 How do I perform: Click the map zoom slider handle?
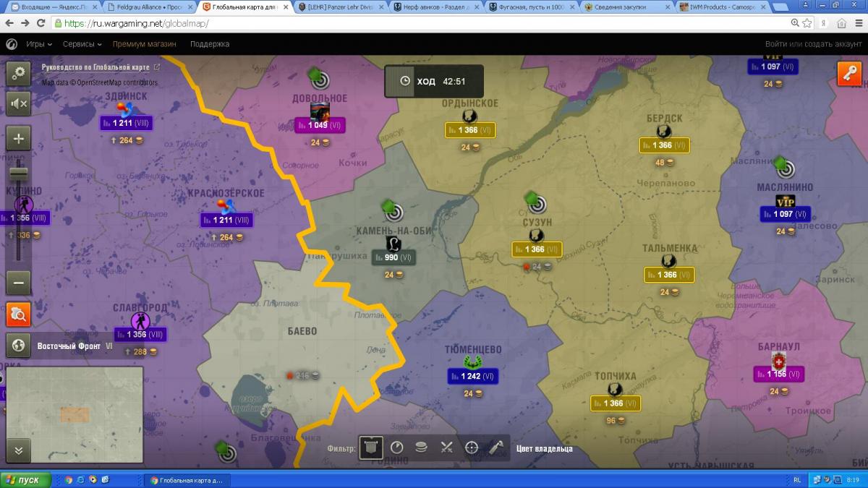pyautogui.click(x=19, y=173)
